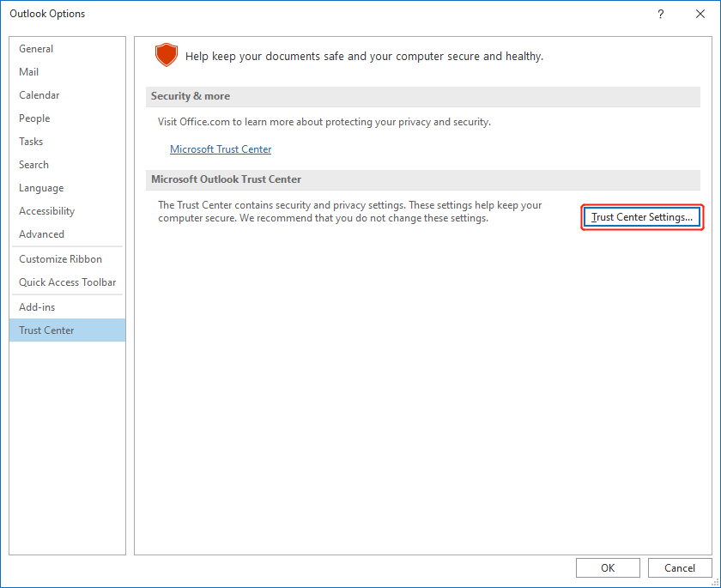The width and height of the screenshot is (721, 588).
Task: Select the highlighted Trust Center category
Action: pos(46,330)
